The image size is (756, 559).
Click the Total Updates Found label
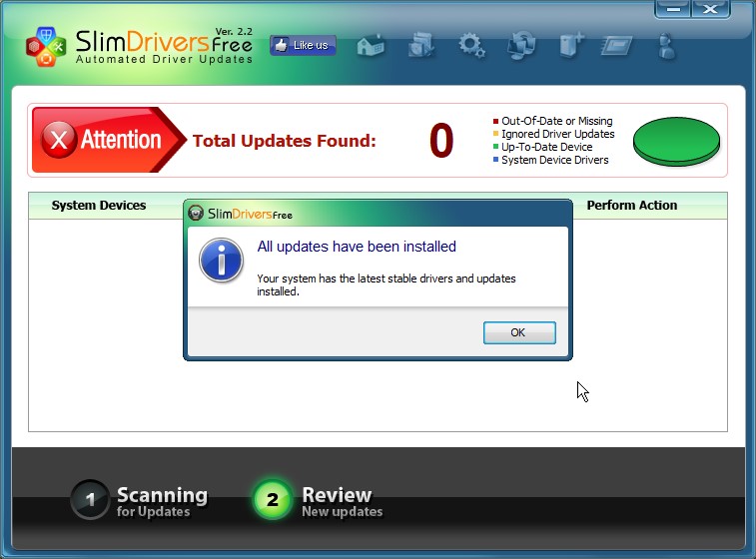284,141
